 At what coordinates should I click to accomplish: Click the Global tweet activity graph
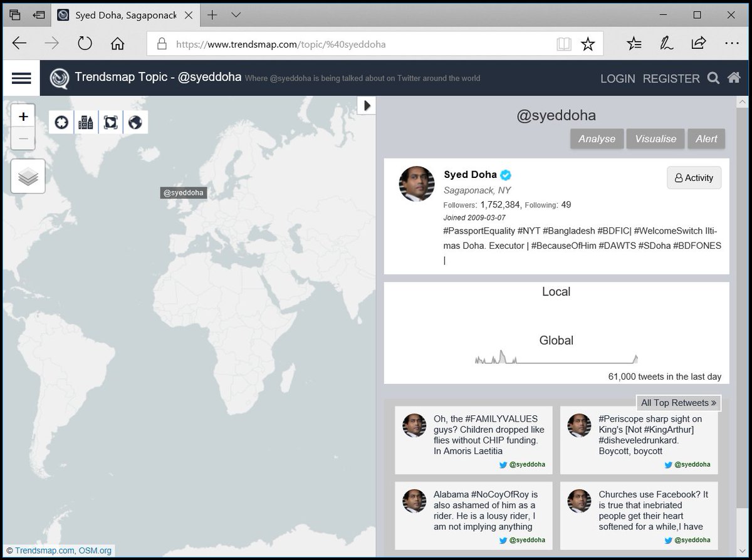click(x=556, y=358)
